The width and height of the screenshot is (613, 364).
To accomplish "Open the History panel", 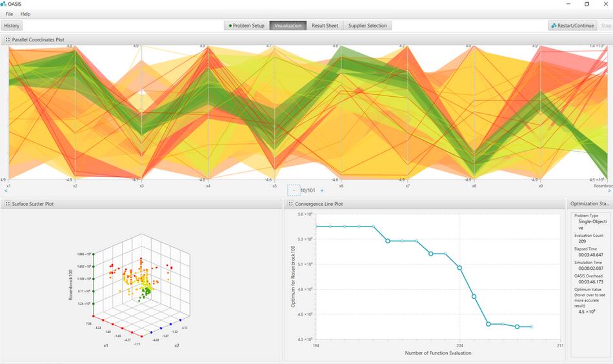I will 12,26.
